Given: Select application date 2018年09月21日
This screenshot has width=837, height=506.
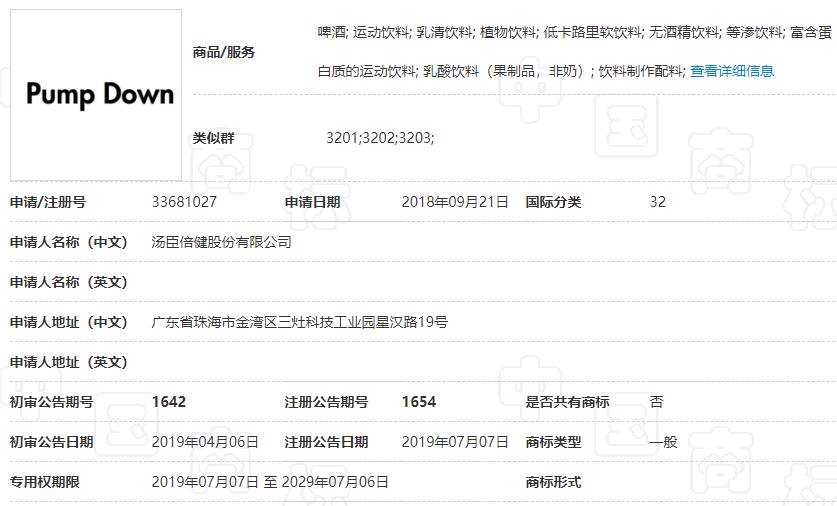Looking at the screenshot, I should coord(455,202).
